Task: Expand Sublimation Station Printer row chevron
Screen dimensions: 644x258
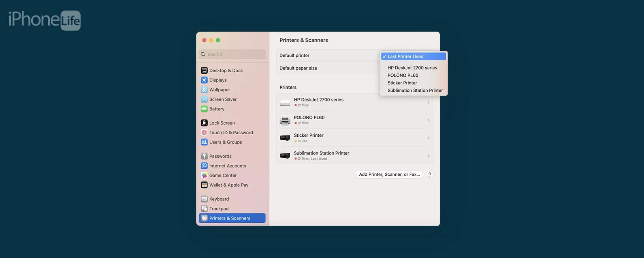Action: coord(429,156)
